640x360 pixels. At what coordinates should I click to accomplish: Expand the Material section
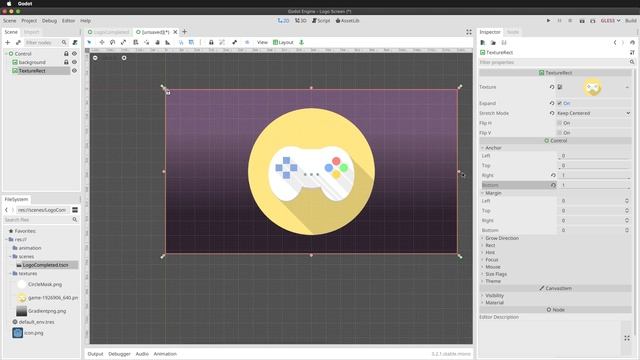tap(494, 302)
